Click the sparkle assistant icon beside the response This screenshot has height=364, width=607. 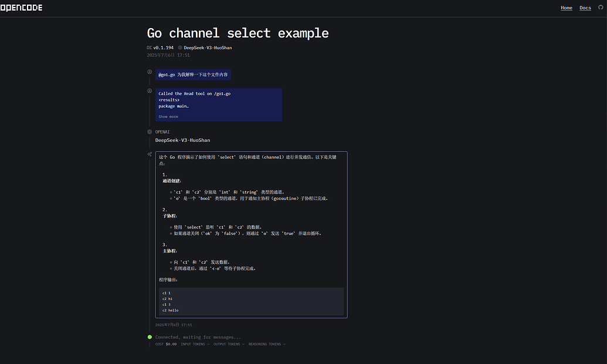pos(150,154)
